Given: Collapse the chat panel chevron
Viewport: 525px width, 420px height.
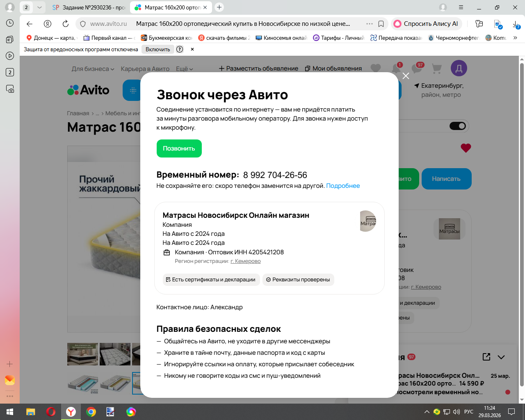Looking at the screenshot, I should coord(501,357).
